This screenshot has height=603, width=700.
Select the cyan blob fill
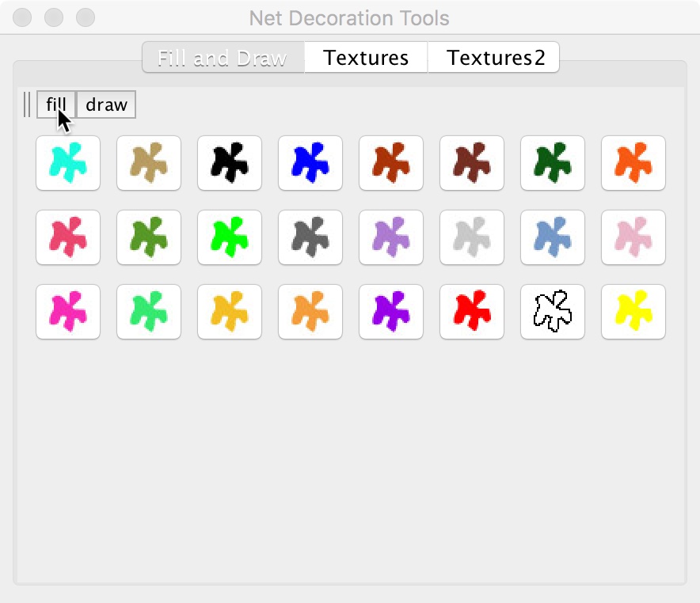[68, 163]
